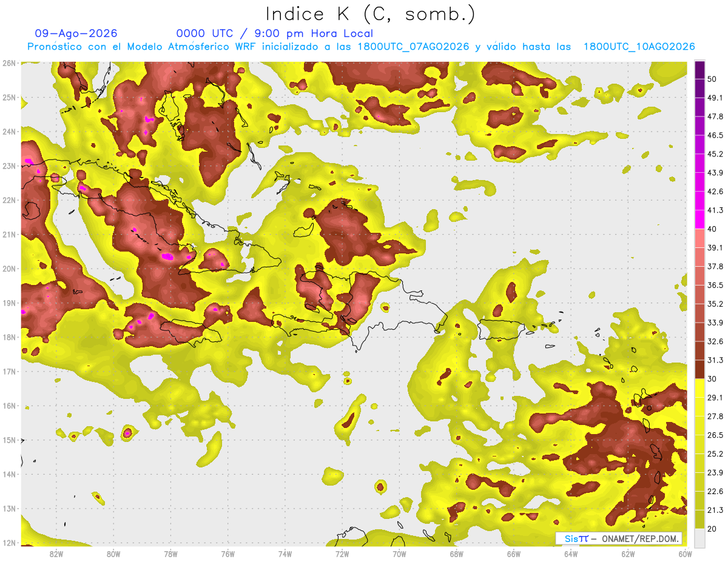Viewport: 728px width, 562px height.
Task: Click color bar value 45.2
Action: (715, 154)
